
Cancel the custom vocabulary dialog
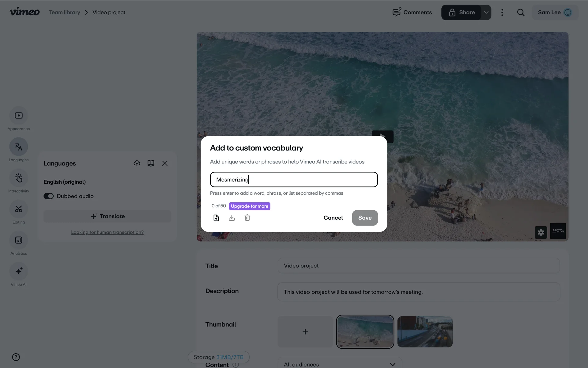click(x=333, y=218)
